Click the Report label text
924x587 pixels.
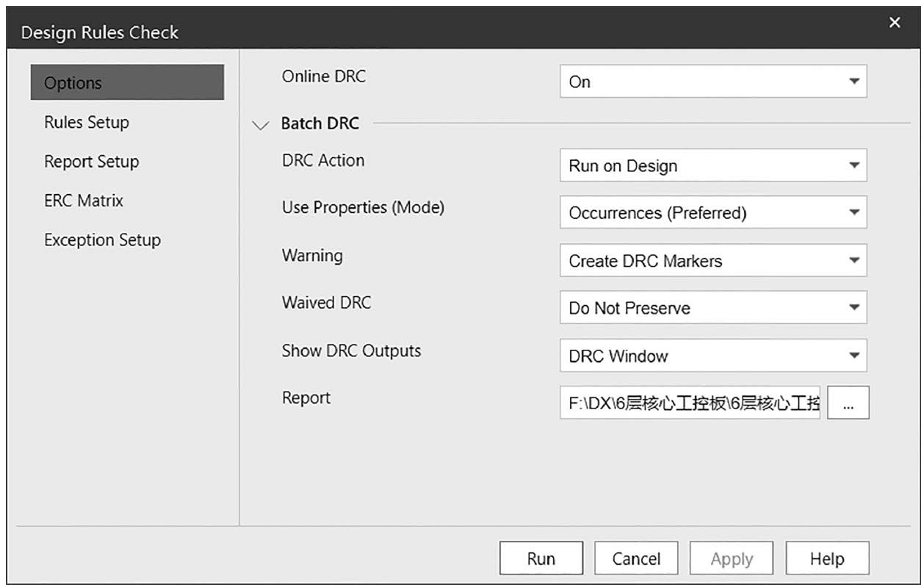[306, 398]
